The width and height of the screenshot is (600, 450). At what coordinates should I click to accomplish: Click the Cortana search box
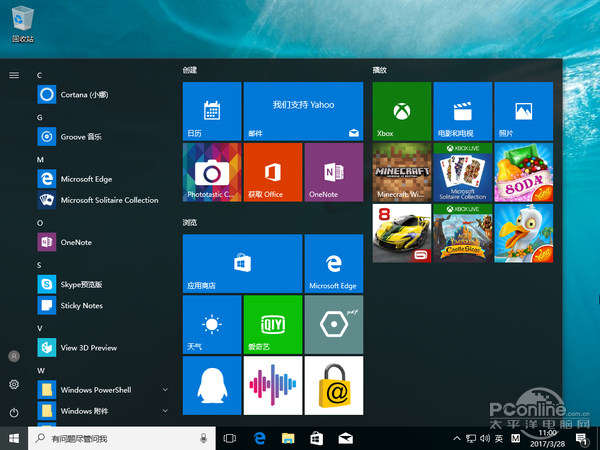(x=122, y=439)
